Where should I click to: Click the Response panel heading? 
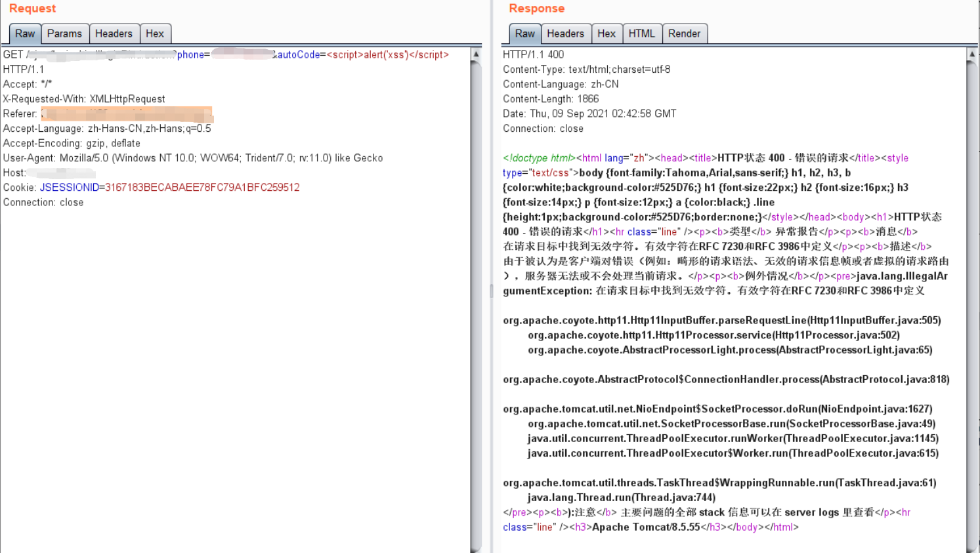point(536,9)
